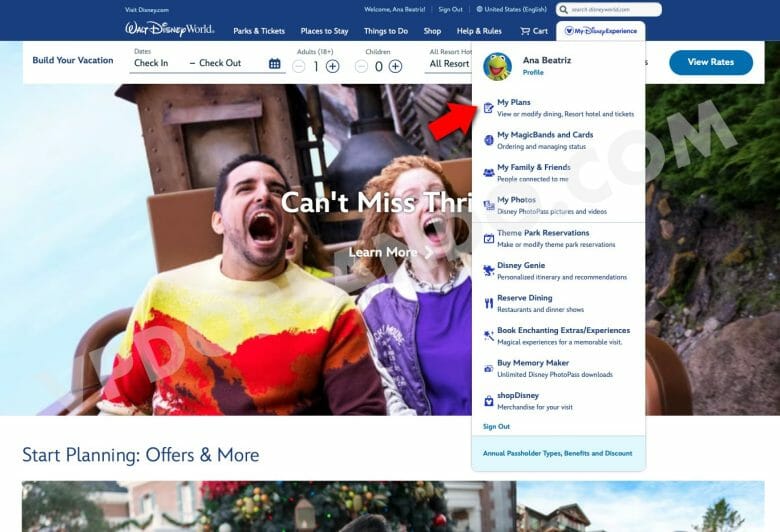Decrease the Adults count
The width and height of the screenshot is (780, 532).
298,66
